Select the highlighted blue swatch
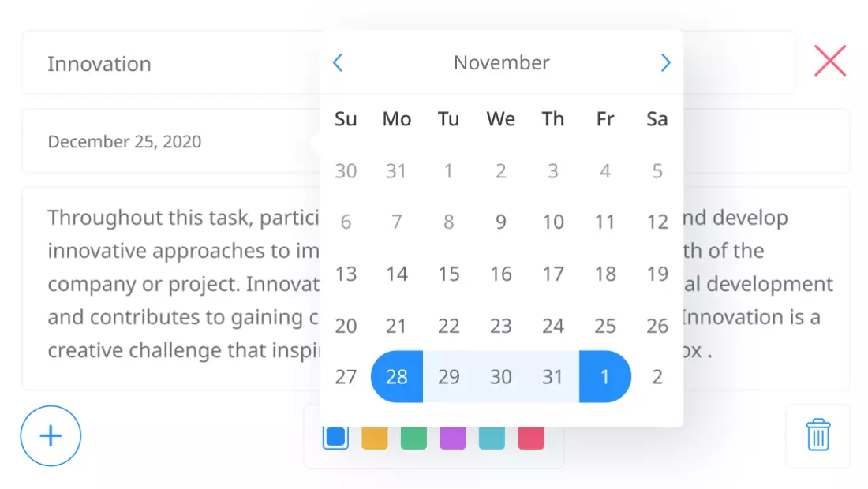This screenshot has height=489, width=868. click(335, 435)
